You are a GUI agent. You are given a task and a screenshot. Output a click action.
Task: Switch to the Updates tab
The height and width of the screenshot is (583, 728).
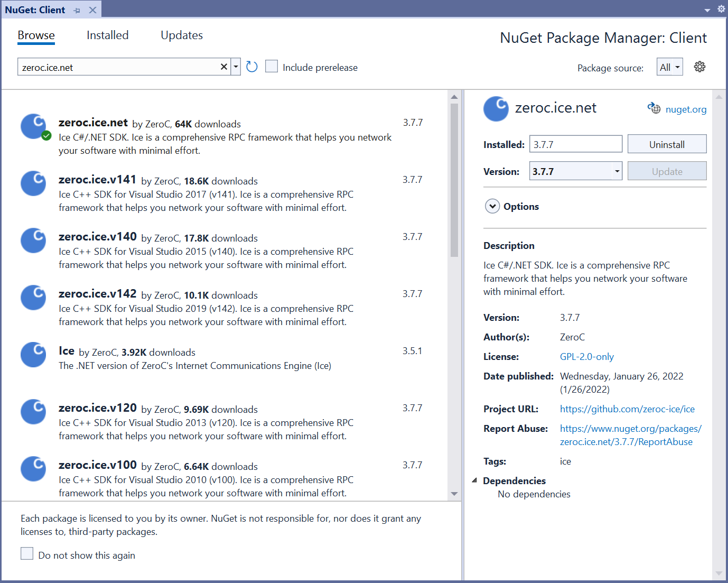181,35
